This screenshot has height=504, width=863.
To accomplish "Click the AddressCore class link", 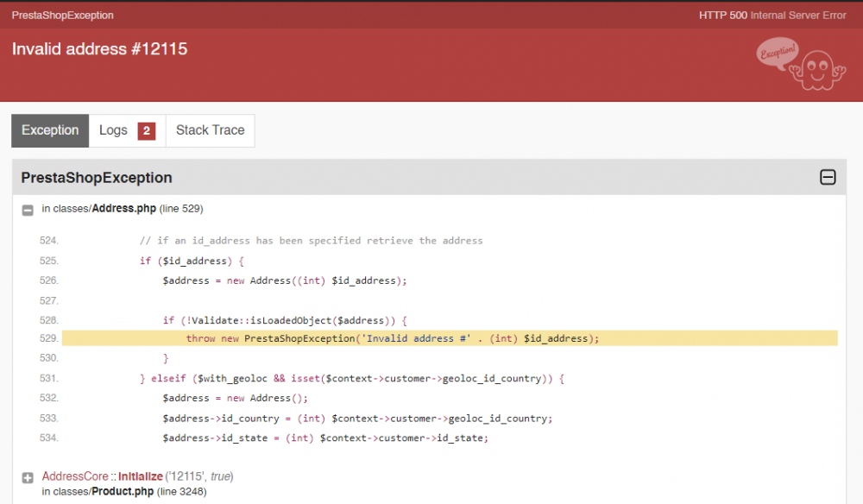I will pos(75,476).
